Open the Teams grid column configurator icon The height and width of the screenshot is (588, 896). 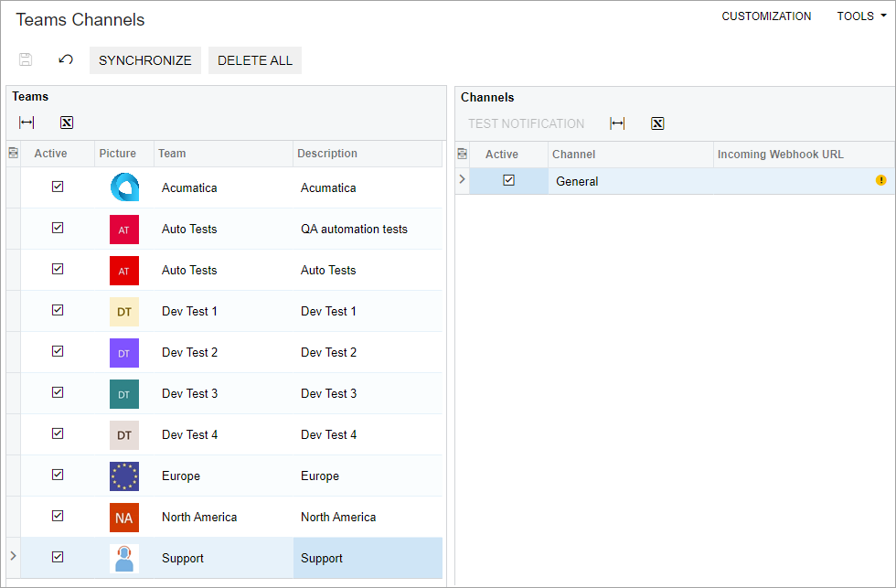[13, 154]
